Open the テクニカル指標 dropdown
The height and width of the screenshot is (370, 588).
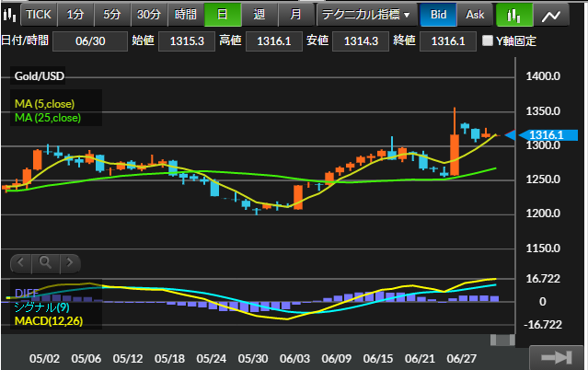click(x=366, y=15)
